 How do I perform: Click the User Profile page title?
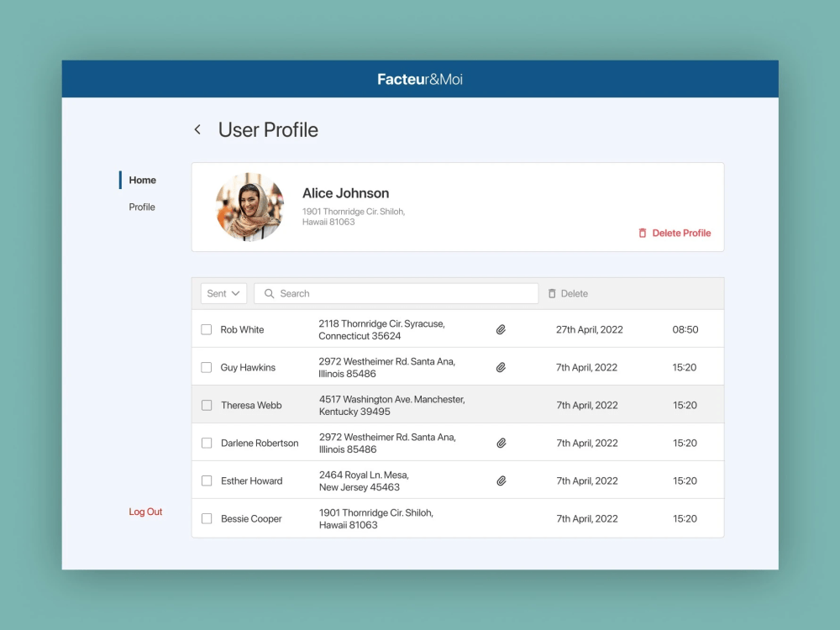click(x=268, y=129)
